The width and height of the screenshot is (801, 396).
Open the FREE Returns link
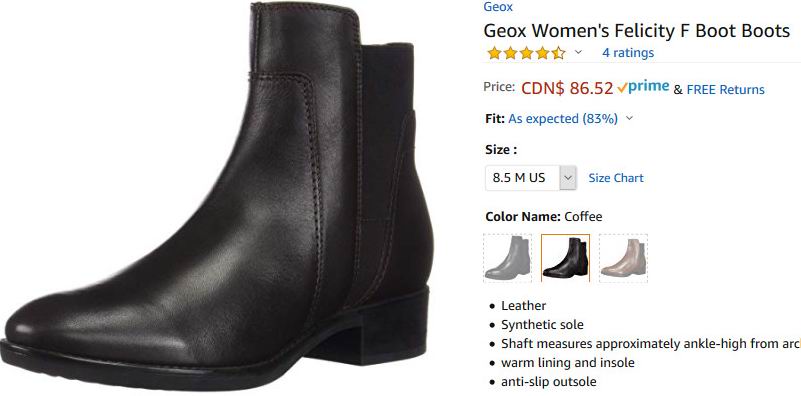pos(725,89)
